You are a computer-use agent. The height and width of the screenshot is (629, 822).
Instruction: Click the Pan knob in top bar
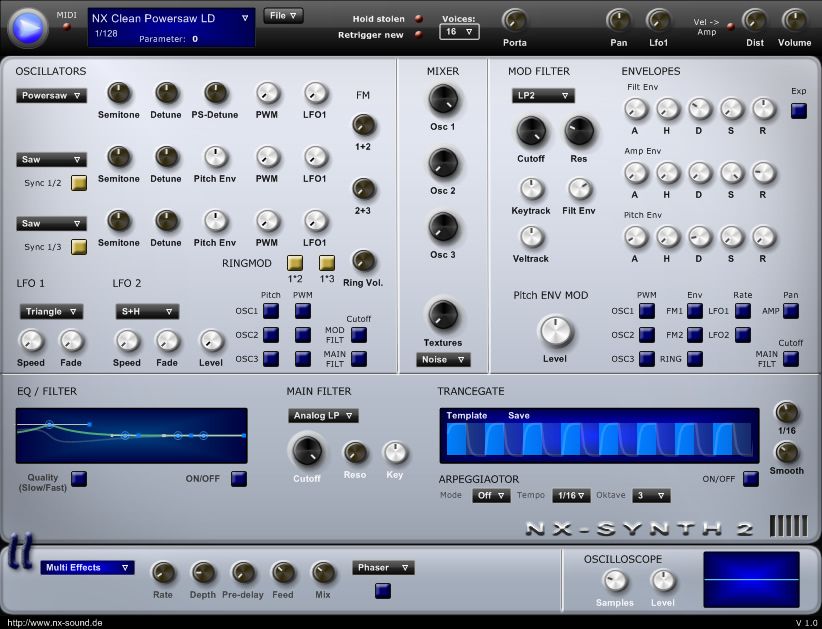[x=619, y=21]
